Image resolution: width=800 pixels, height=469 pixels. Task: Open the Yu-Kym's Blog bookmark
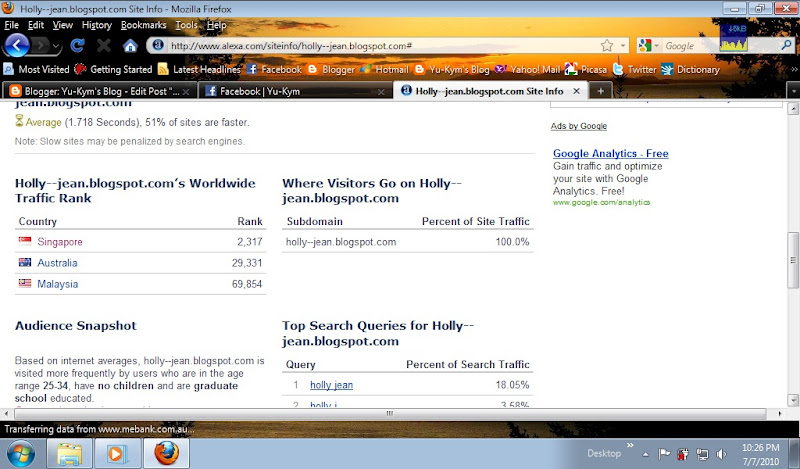pyautogui.click(x=452, y=69)
